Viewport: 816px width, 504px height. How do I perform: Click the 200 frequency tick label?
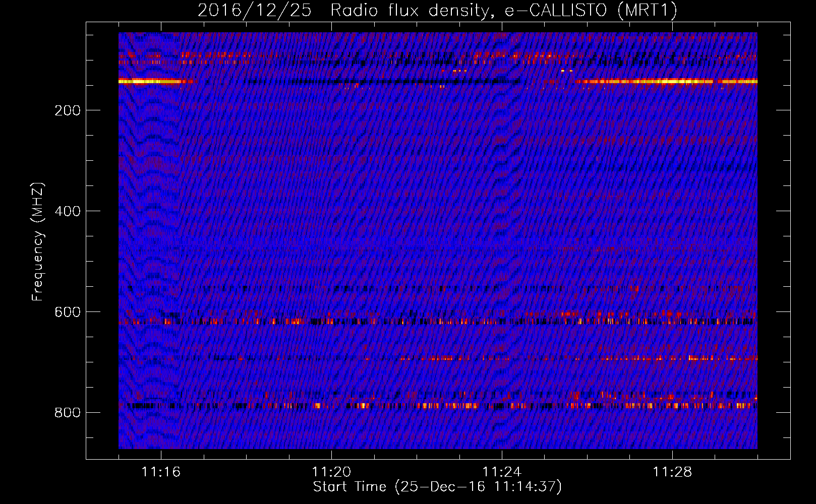68,110
